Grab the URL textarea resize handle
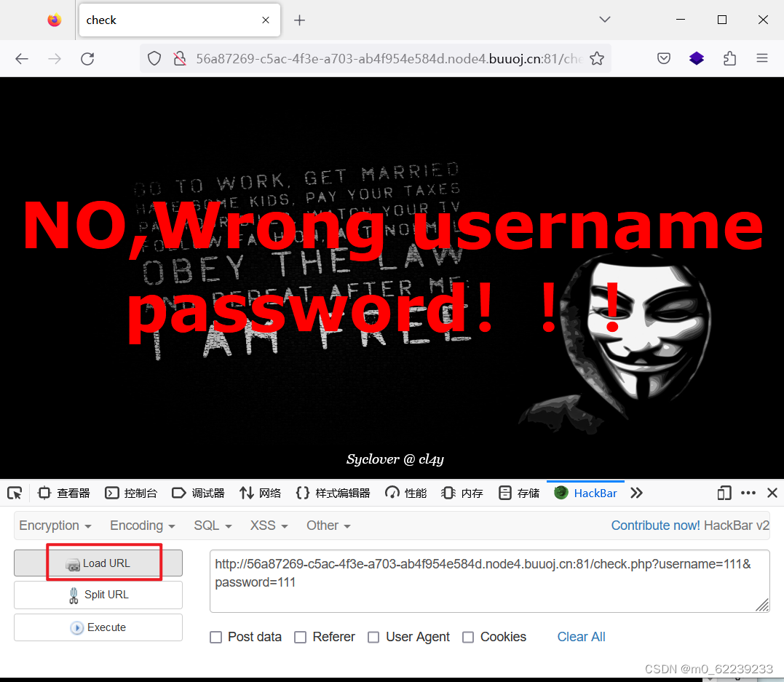The width and height of the screenshot is (784, 682). (x=762, y=606)
